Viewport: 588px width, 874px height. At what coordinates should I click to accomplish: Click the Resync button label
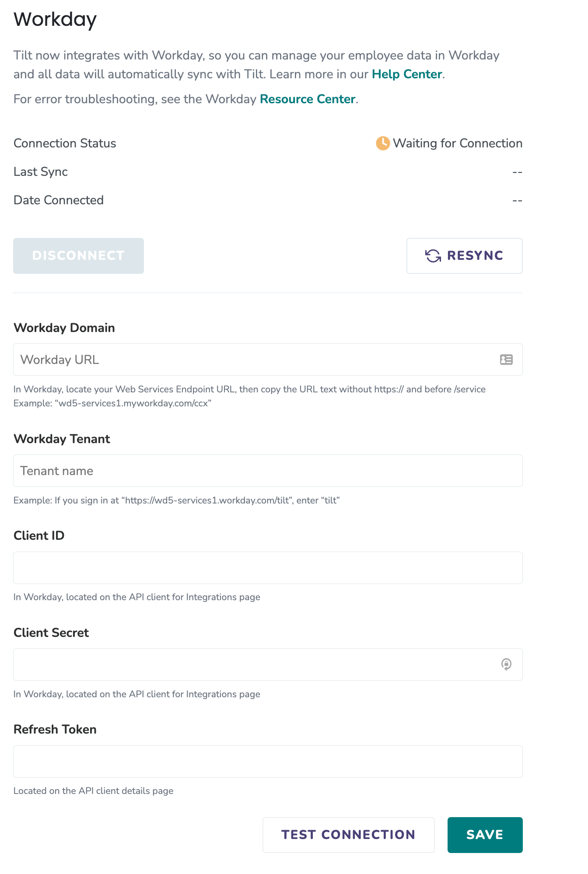click(x=475, y=255)
